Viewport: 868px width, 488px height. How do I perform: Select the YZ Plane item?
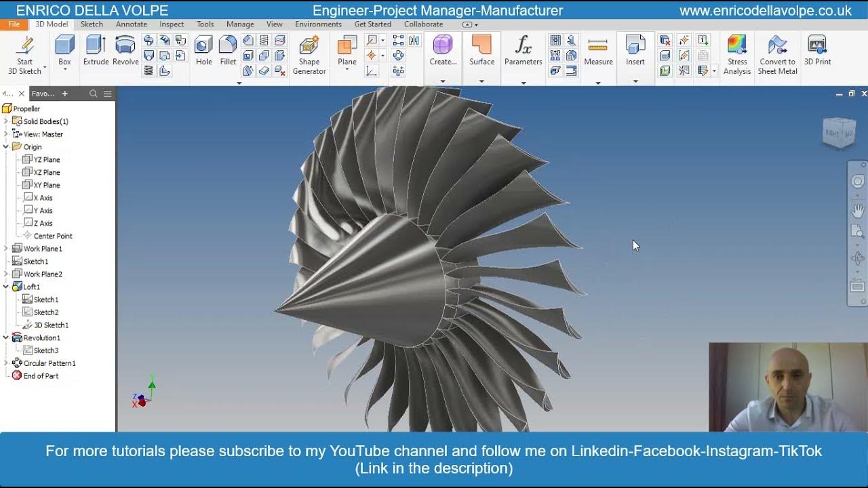[x=41, y=160]
